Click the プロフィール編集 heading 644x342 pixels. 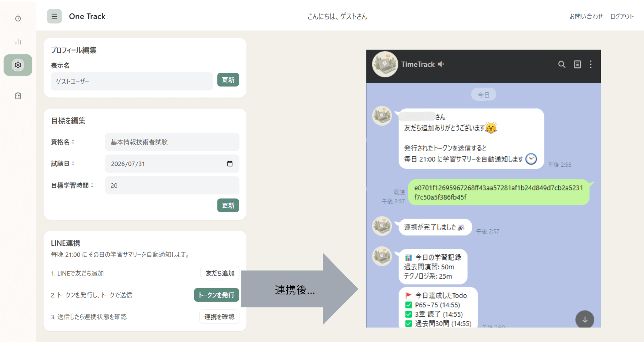coord(73,50)
